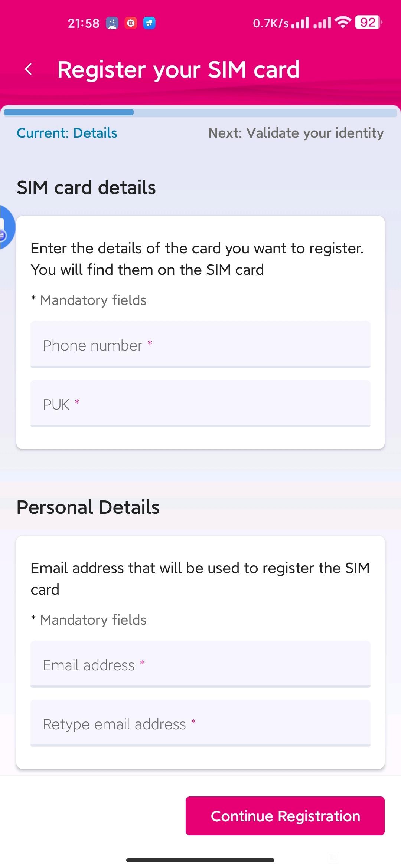Tap the back arrow in the header
Screen dimensions: 401x868
29,69
